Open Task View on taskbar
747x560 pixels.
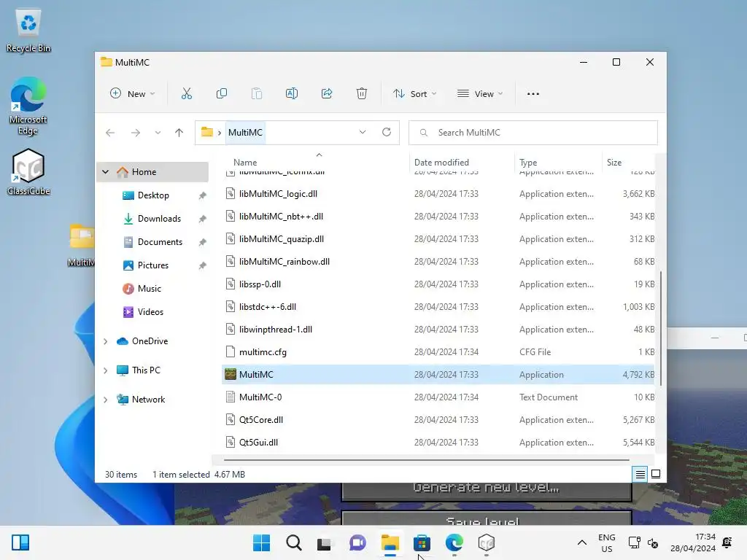[x=325, y=542]
